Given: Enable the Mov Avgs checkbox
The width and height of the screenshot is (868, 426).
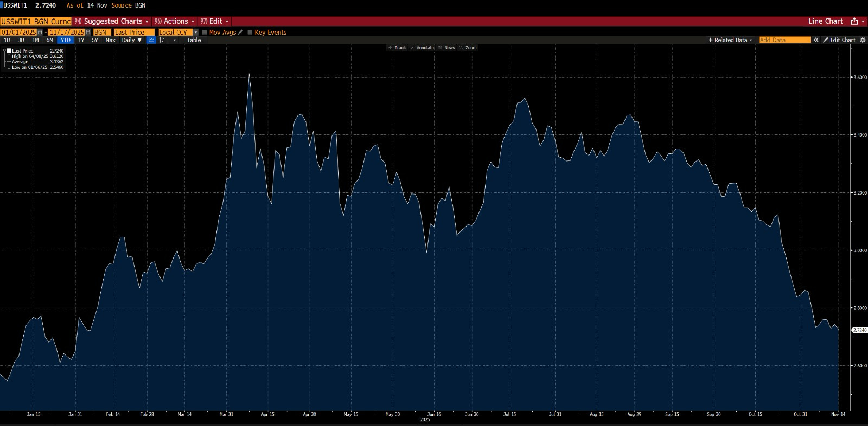Looking at the screenshot, I should click(x=205, y=32).
